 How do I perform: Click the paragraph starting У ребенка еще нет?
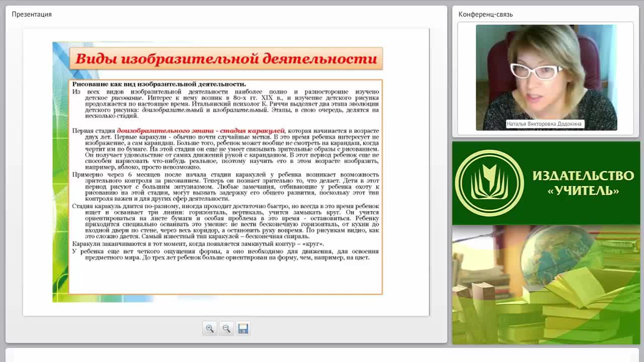225,254
